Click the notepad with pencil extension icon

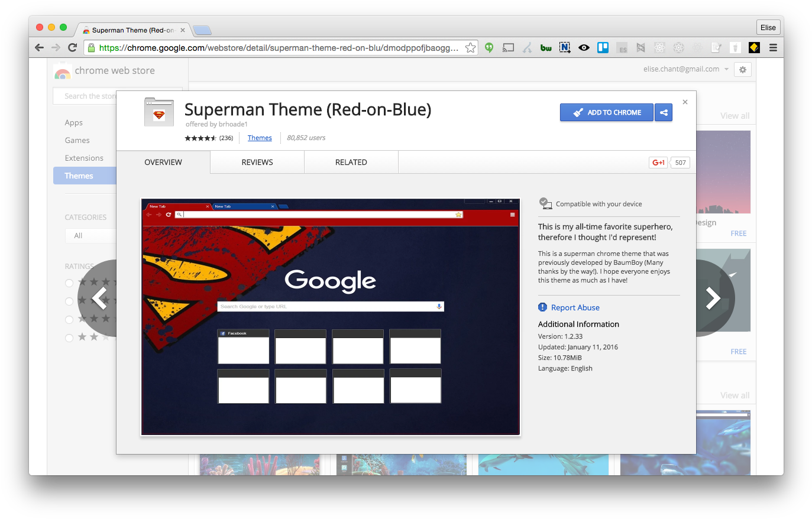pos(716,48)
